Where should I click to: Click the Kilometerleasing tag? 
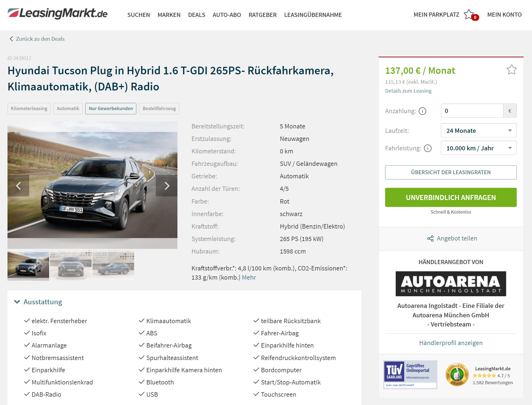(29, 108)
